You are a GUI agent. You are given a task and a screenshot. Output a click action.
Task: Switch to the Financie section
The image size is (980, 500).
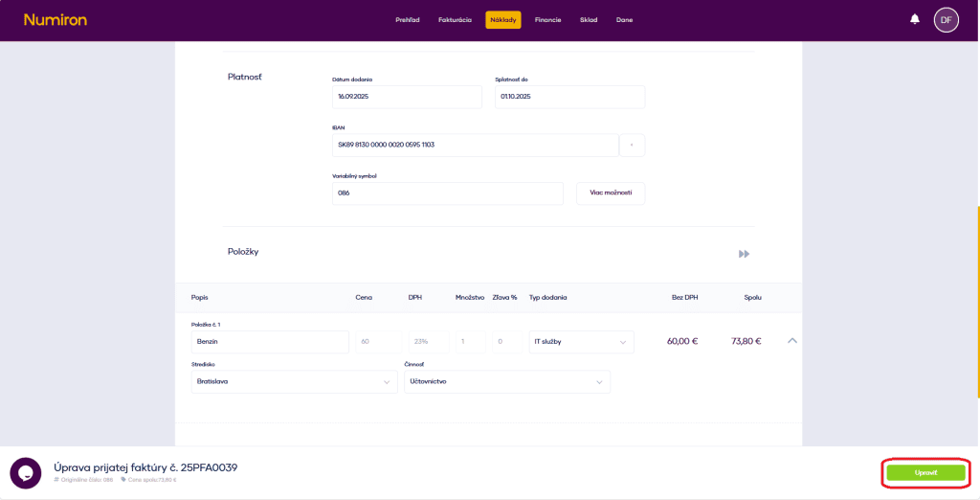tap(548, 20)
